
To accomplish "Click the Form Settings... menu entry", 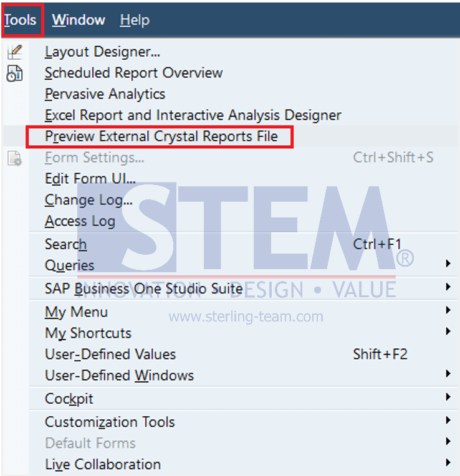I will 94,158.
